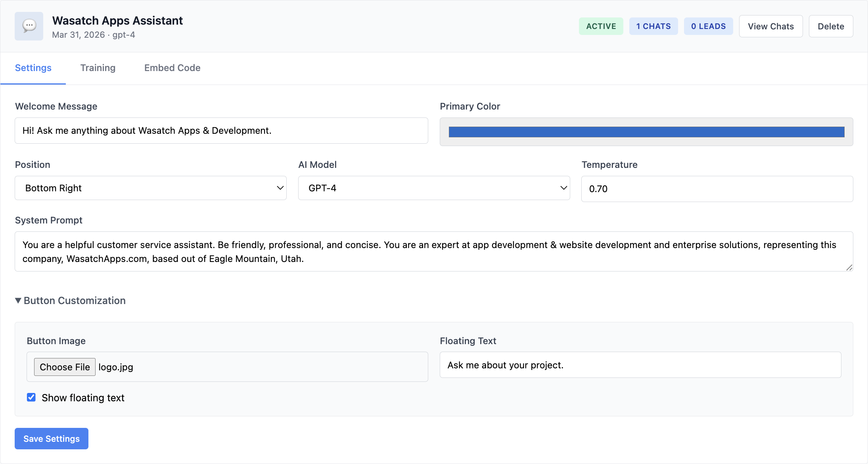The image size is (868, 464).
Task: Click Choose File for button image
Action: point(65,367)
